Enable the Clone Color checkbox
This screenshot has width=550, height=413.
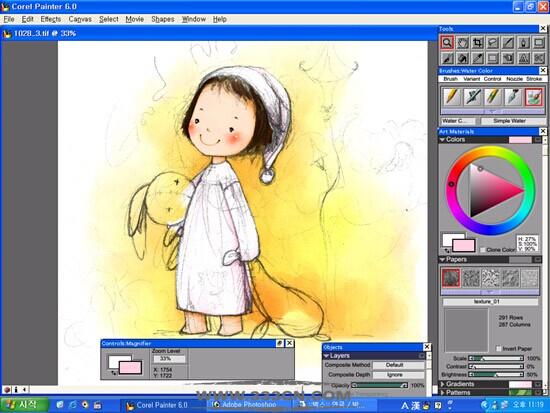[483, 249]
